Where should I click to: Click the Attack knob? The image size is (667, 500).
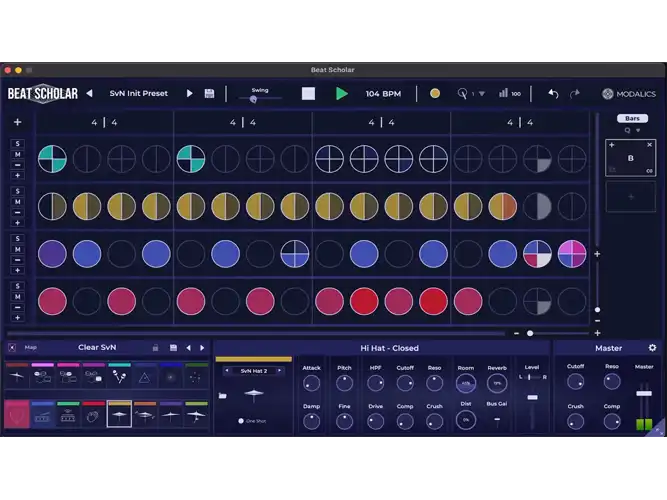point(311,383)
